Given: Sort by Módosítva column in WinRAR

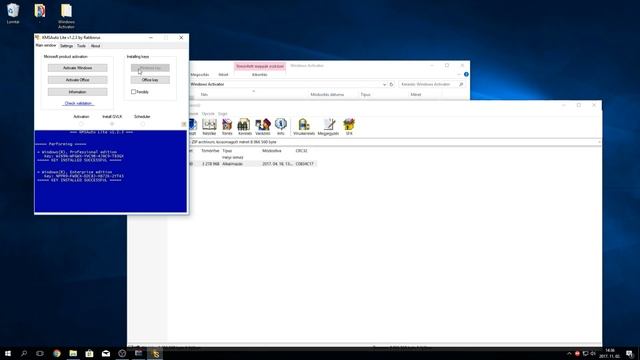Looking at the screenshot, I should click(272, 151).
